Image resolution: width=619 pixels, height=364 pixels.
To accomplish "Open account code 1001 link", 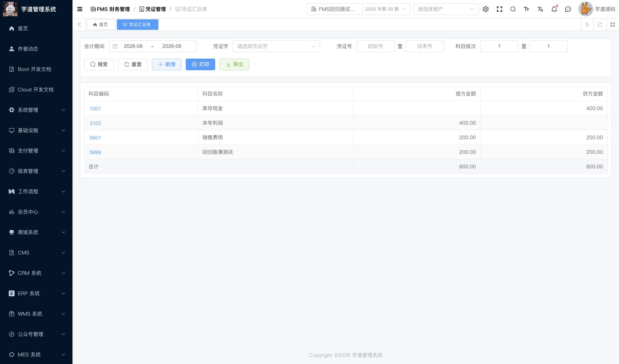I will [95, 108].
